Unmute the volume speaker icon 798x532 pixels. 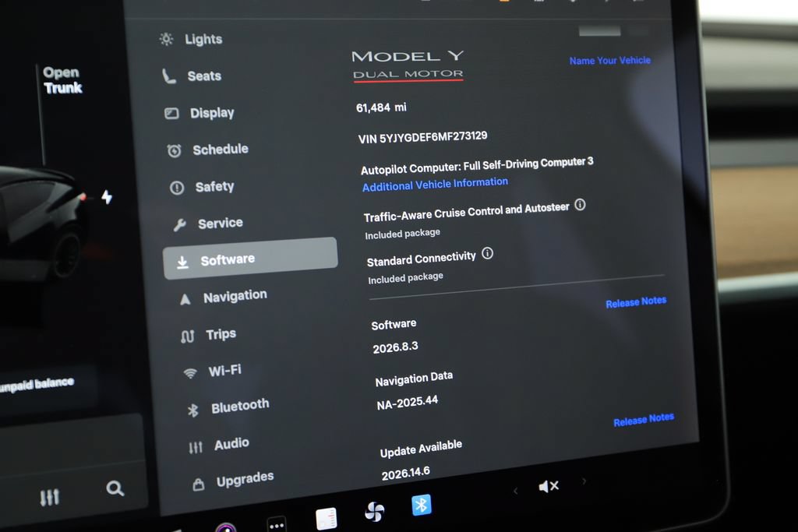pyautogui.click(x=549, y=486)
